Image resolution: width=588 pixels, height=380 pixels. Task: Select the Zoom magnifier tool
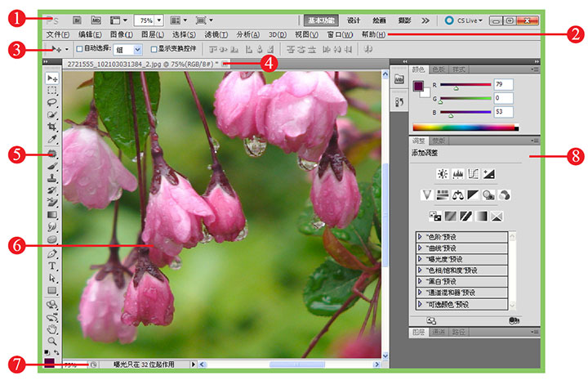pos(52,340)
